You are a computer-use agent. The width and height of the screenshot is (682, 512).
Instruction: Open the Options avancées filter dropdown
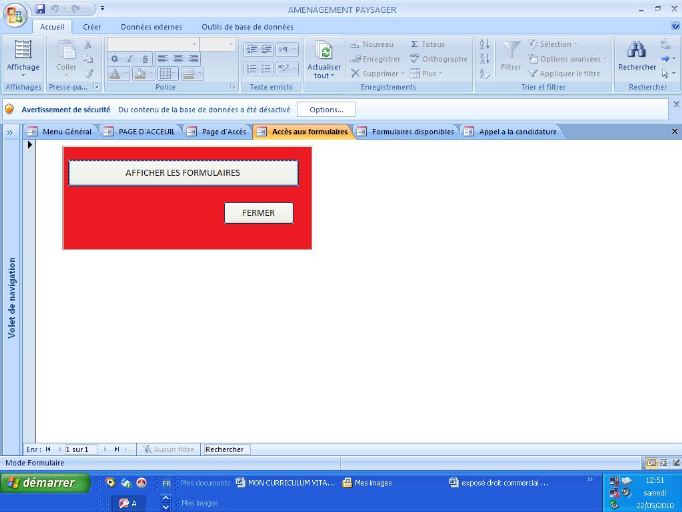[x=568, y=59]
